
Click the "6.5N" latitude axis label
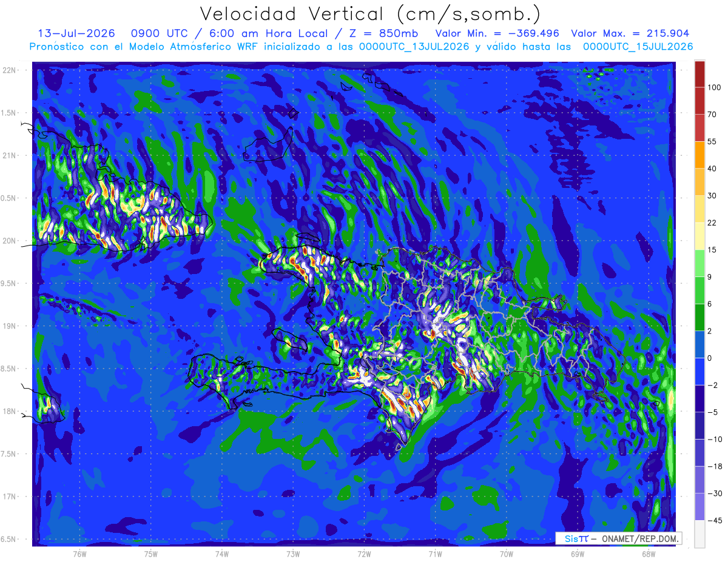tap(8, 540)
